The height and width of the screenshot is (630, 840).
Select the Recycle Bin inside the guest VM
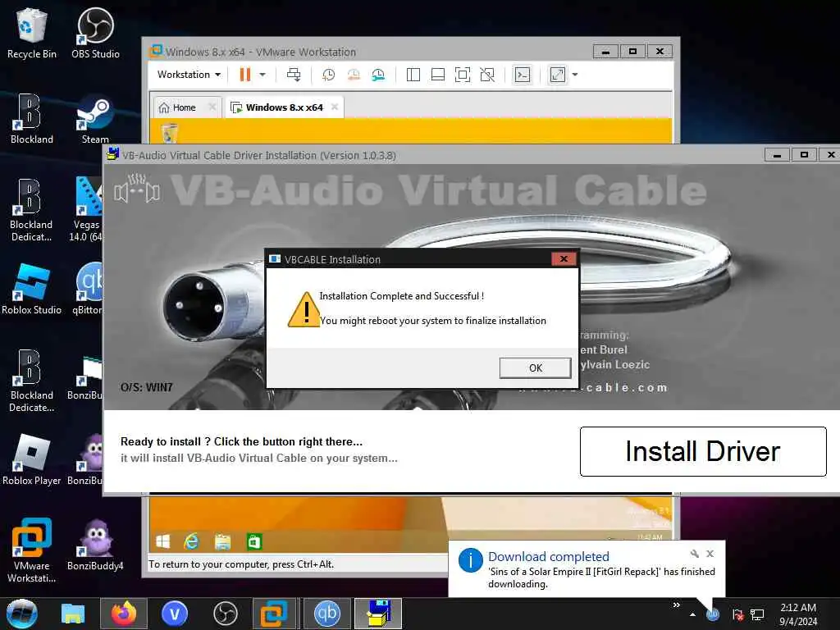click(169, 132)
